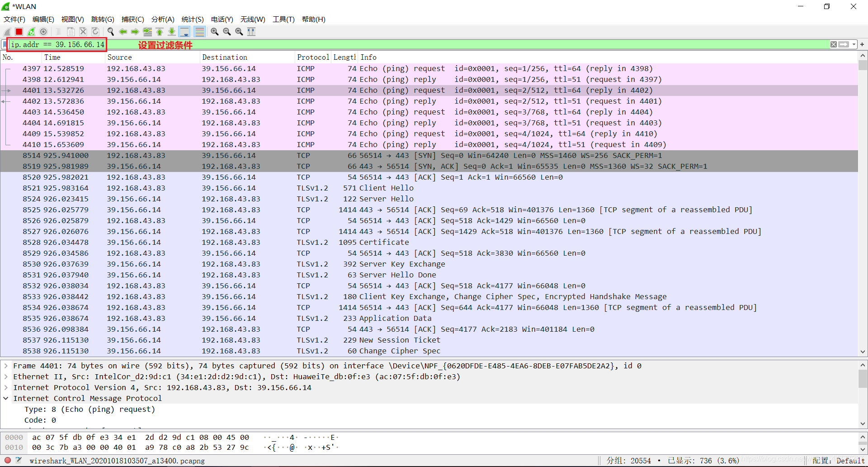Click the hex bytes row 0010
The width and height of the screenshot is (868, 467).
pyautogui.click(x=140, y=447)
